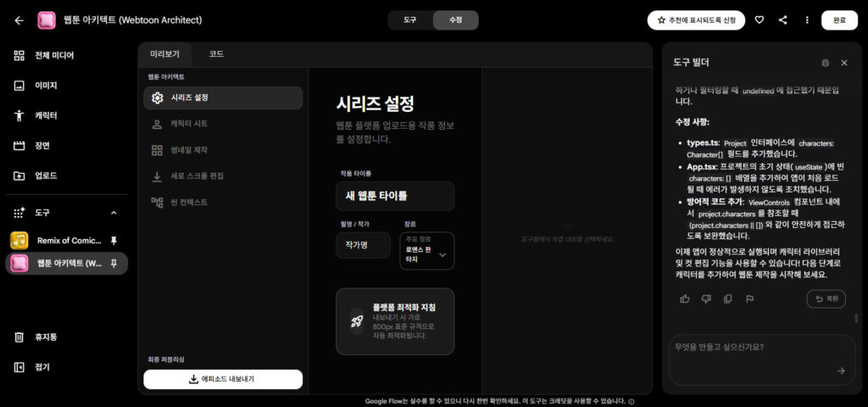Flag the builder response
This screenshot has width=868, height=407.
[x=749, y=299]
